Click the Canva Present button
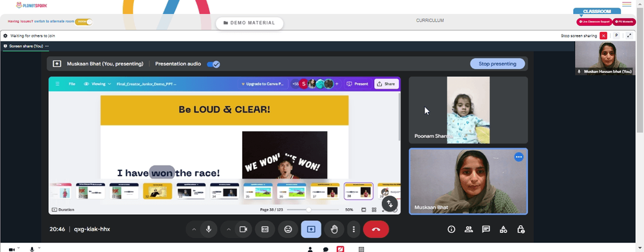Screen dimensions: 644x252 tap(357, 84)
